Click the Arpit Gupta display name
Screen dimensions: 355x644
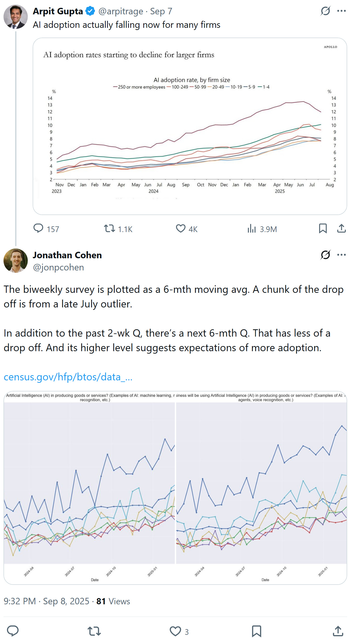[58, 11]
